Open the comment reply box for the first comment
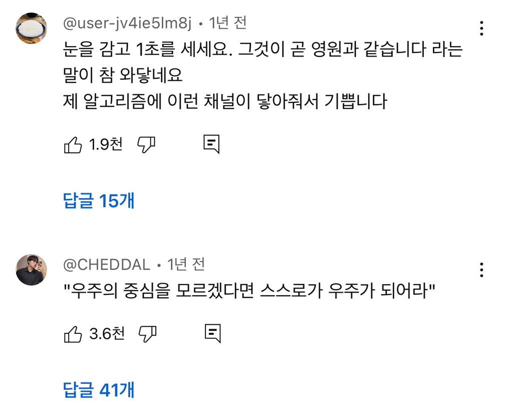Viewport: 513px width, 420px height. (211, 144)
